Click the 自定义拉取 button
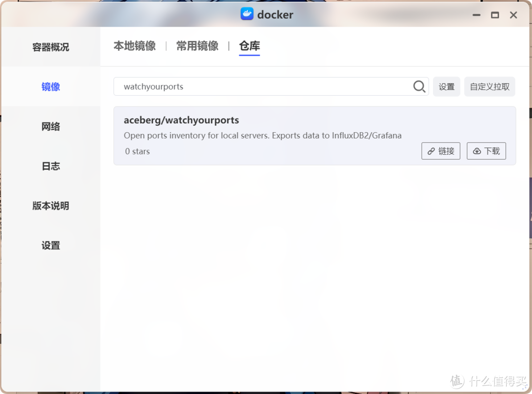This screenshot has width=532, height=394. (490, 86)
